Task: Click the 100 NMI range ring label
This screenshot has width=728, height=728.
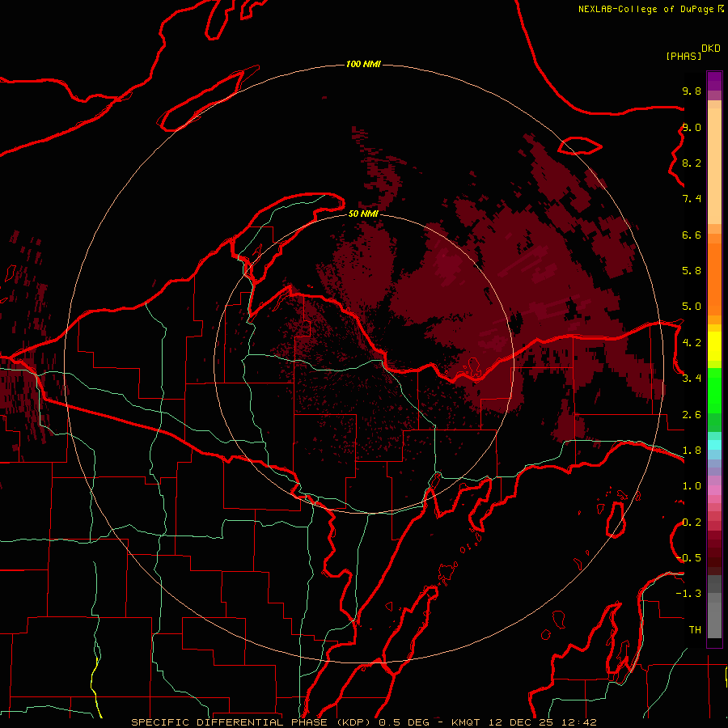Action: tap(363, 64)
